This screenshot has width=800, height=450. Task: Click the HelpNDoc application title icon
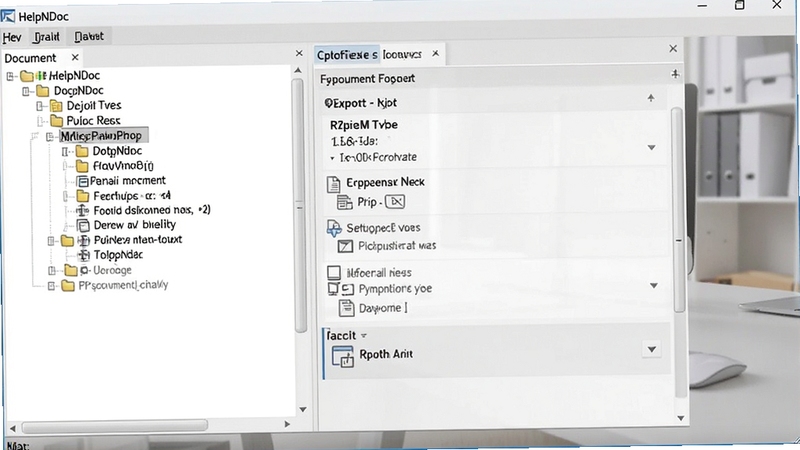pyautogui.click(x=8, y=16)
